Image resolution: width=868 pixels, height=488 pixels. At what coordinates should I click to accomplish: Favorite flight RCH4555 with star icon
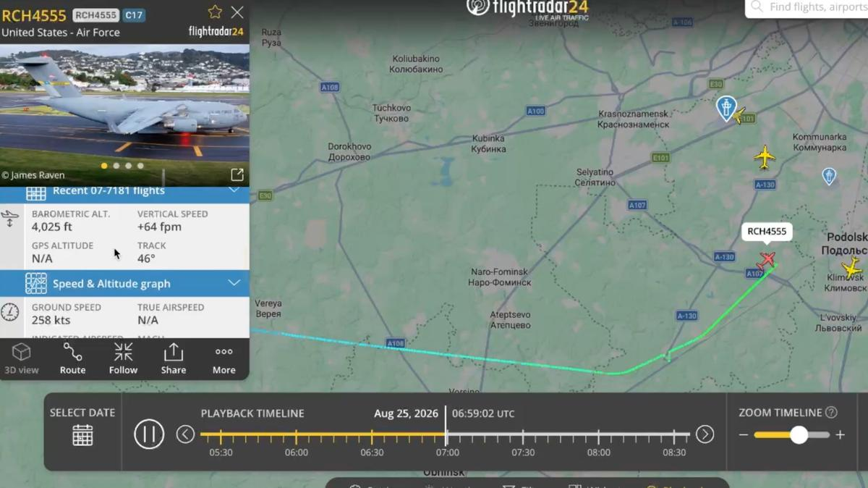pyautogui.click(x=215, y=12)
